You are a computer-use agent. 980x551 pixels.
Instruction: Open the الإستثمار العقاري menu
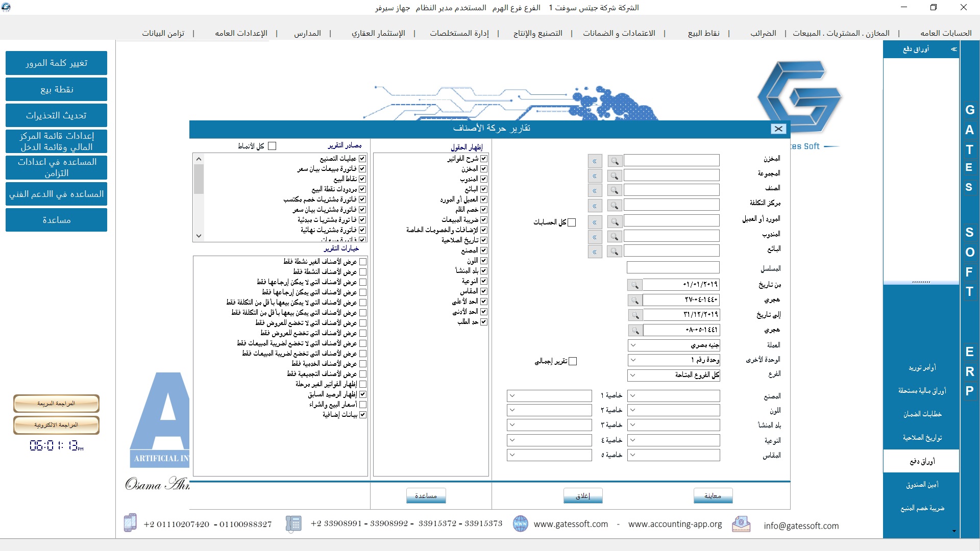(378, 33)
